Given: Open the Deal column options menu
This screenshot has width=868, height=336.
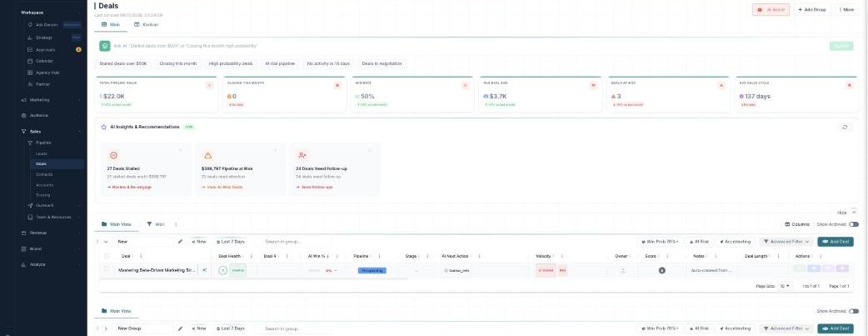Looking at the screenshot, I should tap(141, 256).
